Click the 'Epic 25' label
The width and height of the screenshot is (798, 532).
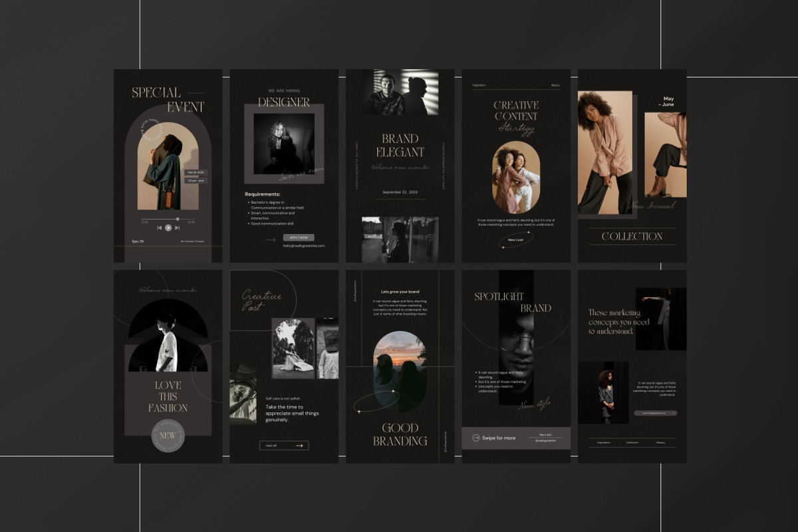click(x=138, y=241)
